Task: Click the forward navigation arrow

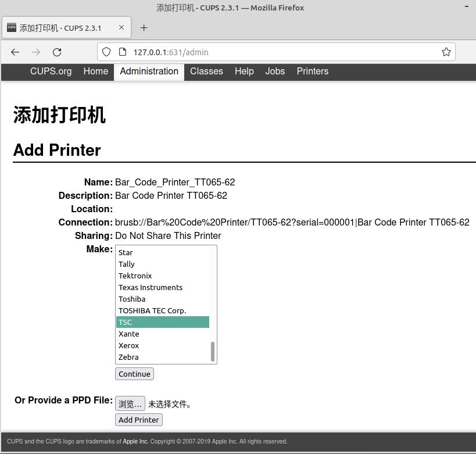Action: pos(36,52)
